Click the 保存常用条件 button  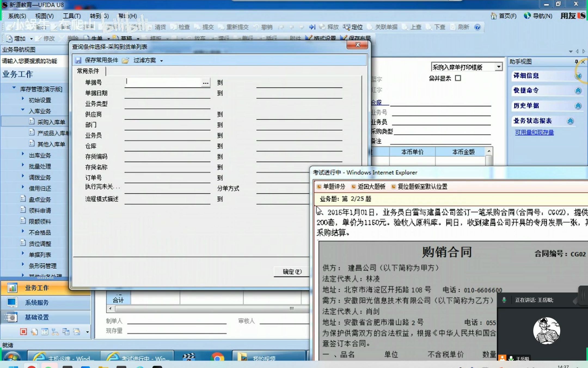pyautogui.click(x=101, y=60)
